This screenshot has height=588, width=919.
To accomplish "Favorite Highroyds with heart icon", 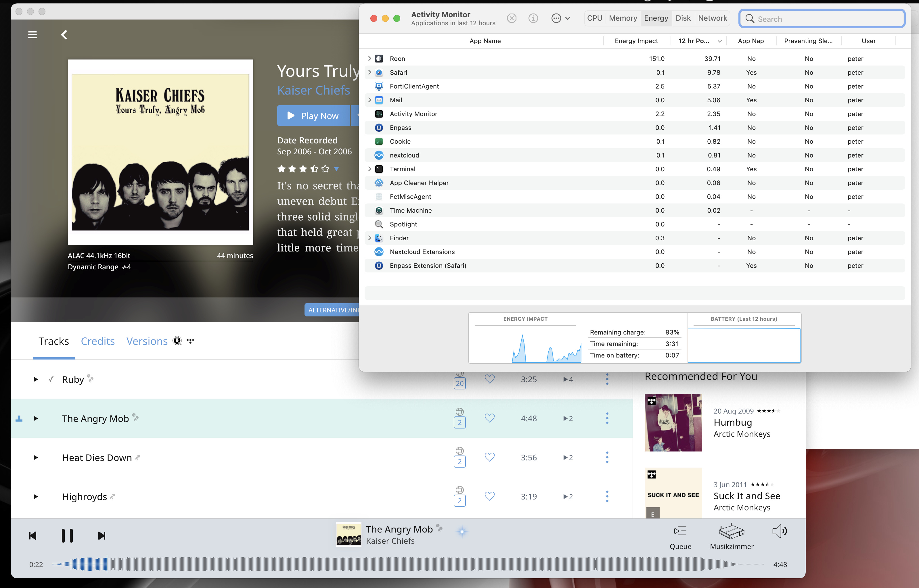I will point(489,496).
